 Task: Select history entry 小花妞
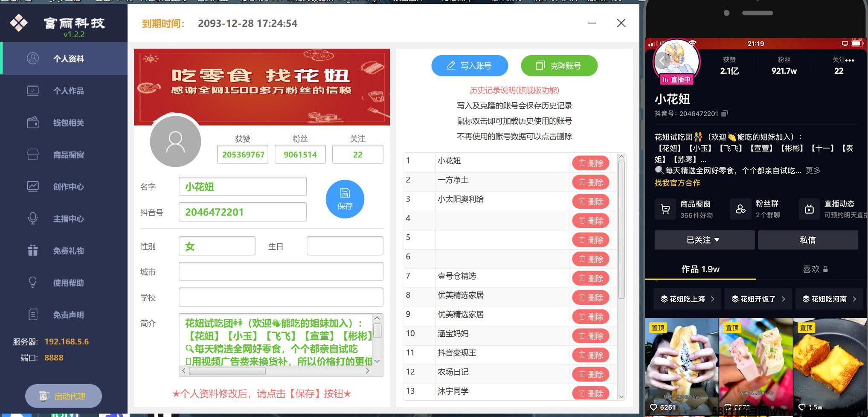(449, 161)
